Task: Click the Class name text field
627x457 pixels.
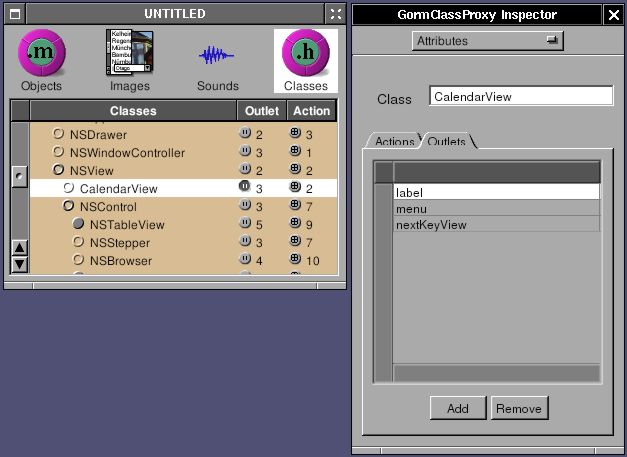Action: 521,96
